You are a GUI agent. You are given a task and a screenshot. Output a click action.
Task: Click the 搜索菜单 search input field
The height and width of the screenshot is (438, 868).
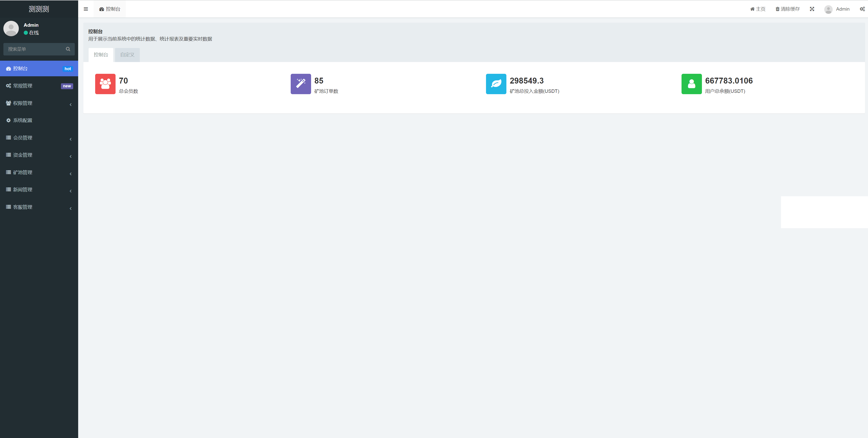[x=34, y=49]
